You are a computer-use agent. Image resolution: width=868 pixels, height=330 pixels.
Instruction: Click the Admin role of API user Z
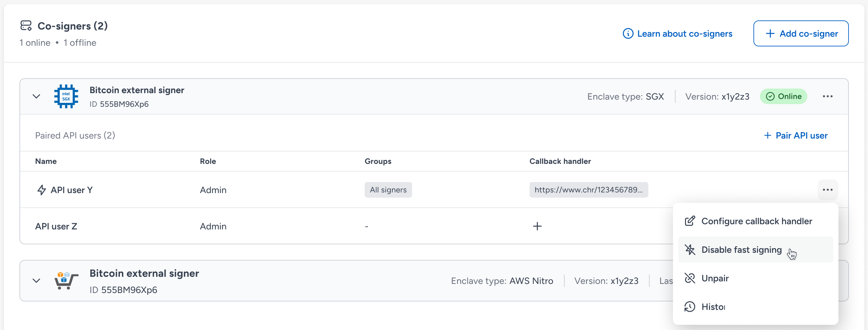213,226
